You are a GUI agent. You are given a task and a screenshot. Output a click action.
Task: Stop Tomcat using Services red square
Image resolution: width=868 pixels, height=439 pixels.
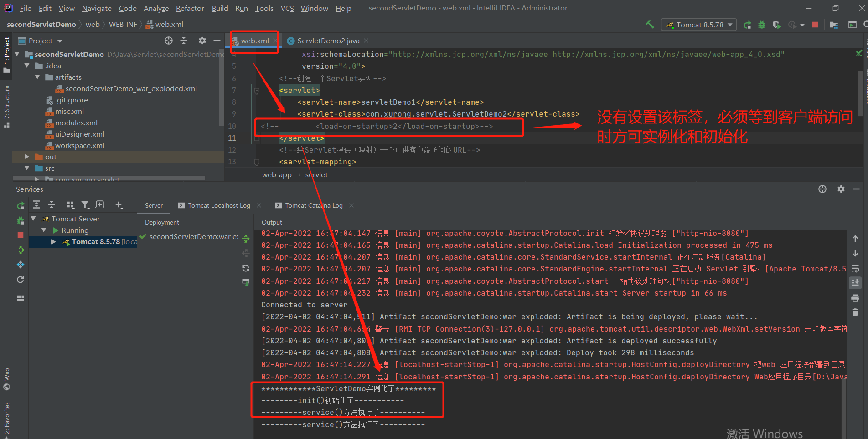(x=21, y=235)
